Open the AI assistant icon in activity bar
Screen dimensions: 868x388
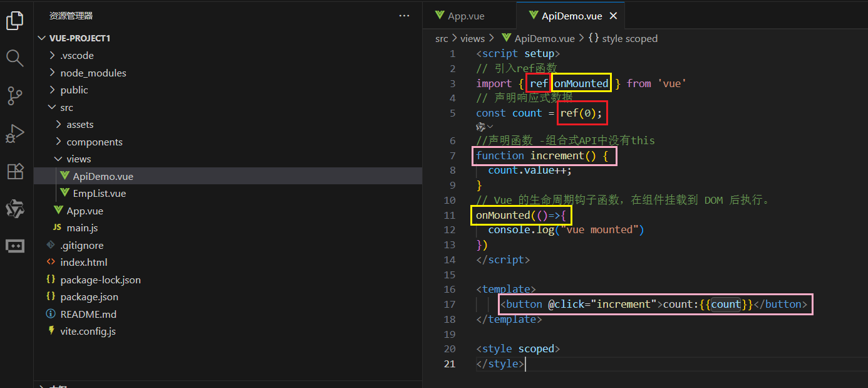tap(14, 209)
